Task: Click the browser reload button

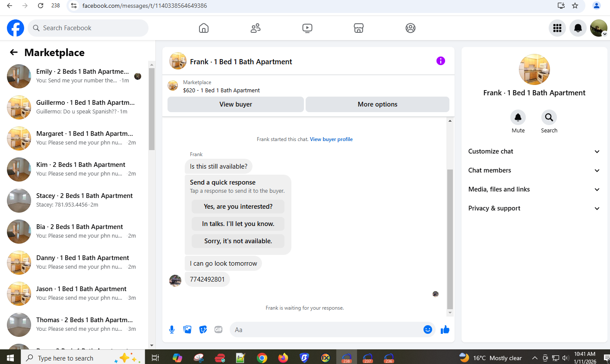Action: click(41, 6)
